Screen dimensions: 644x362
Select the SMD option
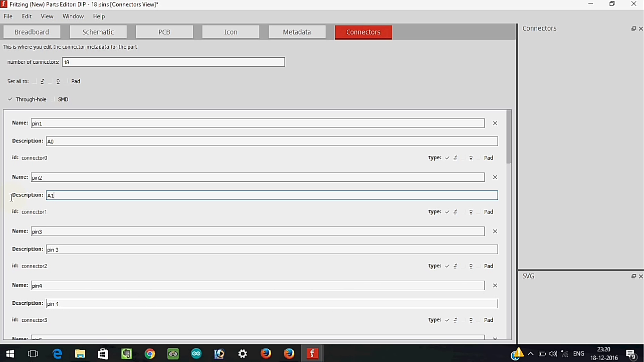(x=60, y=100)
